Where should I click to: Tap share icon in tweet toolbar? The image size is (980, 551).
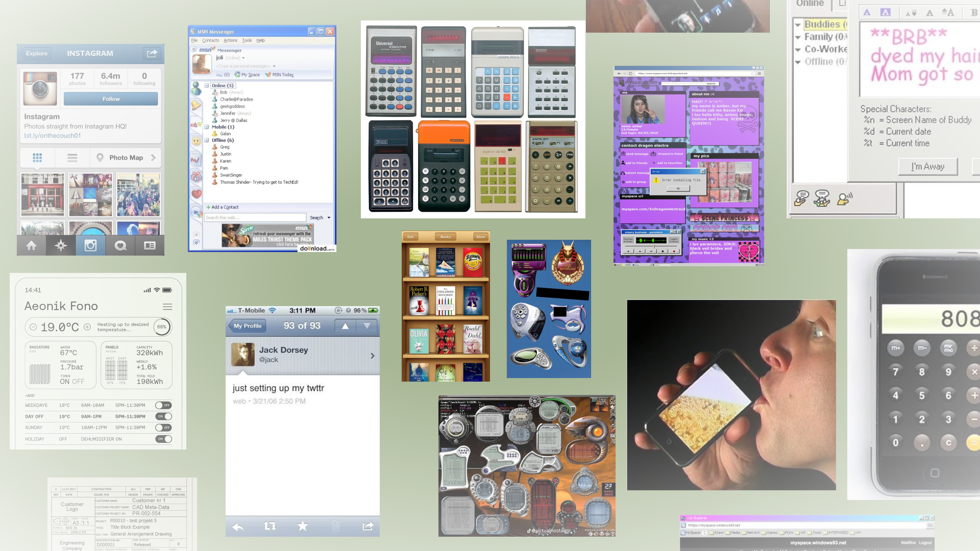coord(368,526)
